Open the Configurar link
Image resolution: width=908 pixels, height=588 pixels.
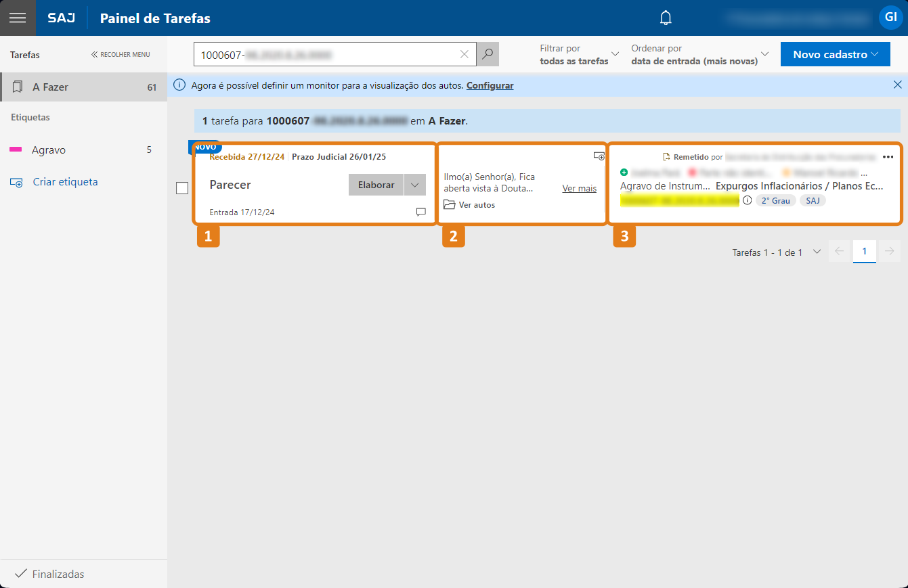click(x=490, y=85)
